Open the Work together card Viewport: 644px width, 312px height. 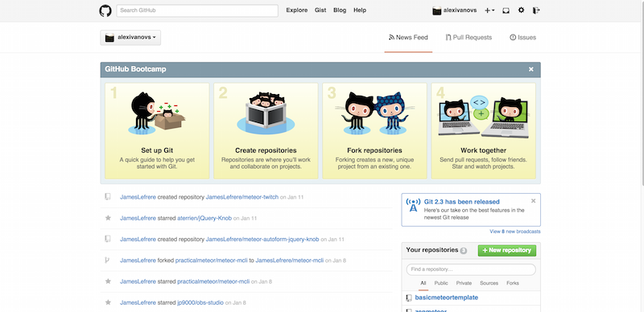pyautogui.click(x=484, y=131)
